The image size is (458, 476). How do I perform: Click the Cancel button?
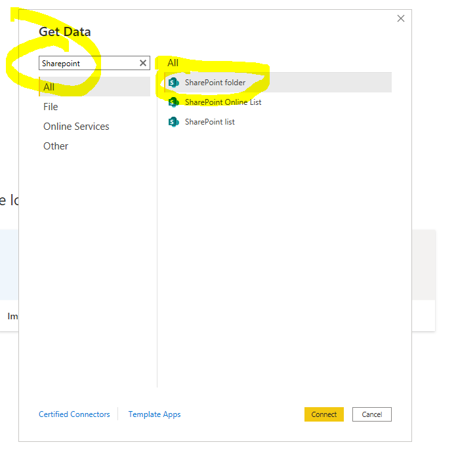pyautogui.click(x=372, y=414)
